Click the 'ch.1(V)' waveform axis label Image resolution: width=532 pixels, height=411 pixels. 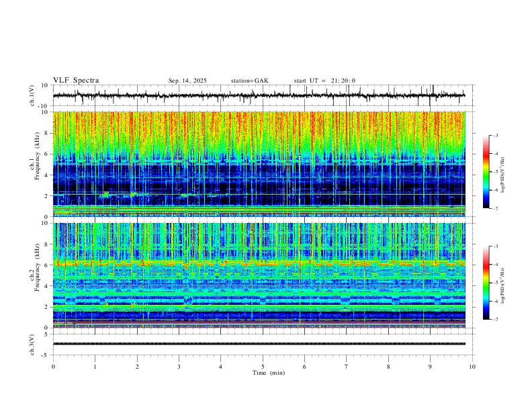pyautogui.click(x=32, y=95)
